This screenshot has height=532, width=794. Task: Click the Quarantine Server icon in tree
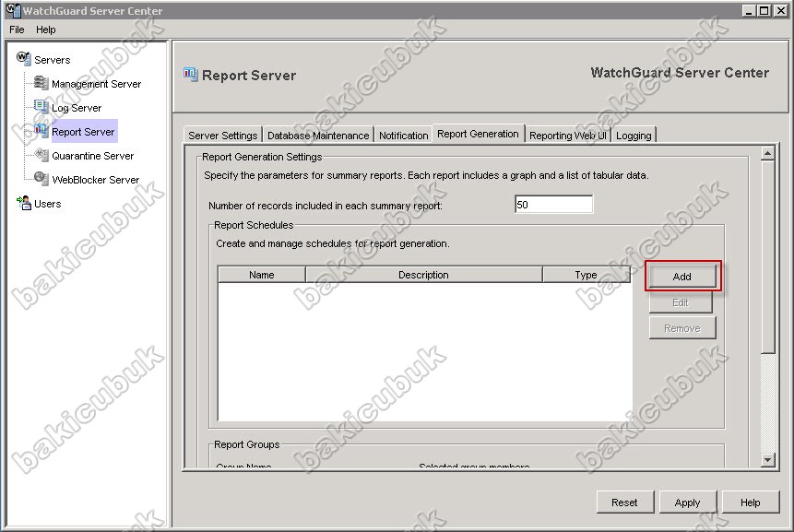[x=41, y=154]
